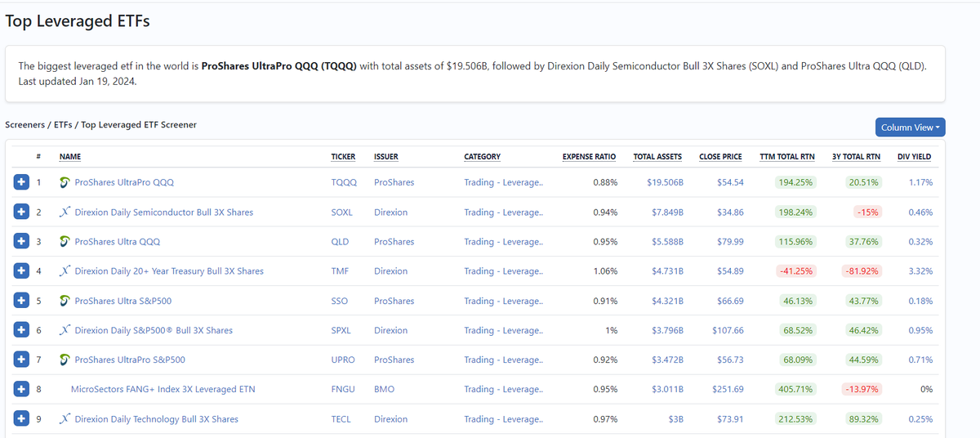This screenshot has height=438, width=980.
Task: Click the Screeners breadcrumb link
Action: [24, 125]
